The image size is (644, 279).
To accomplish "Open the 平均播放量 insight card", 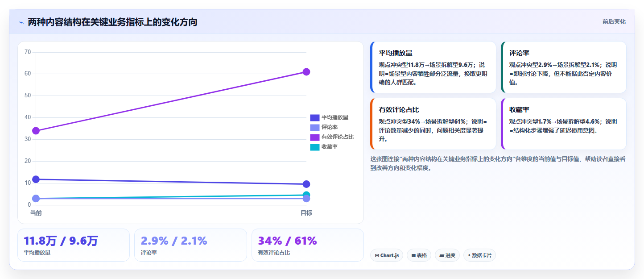I will (433, 67).
